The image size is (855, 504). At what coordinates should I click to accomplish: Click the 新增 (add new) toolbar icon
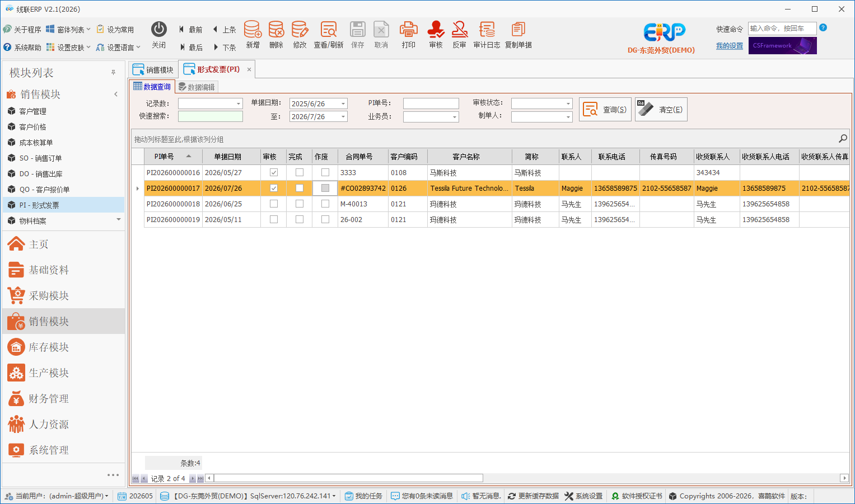point(253,35)
